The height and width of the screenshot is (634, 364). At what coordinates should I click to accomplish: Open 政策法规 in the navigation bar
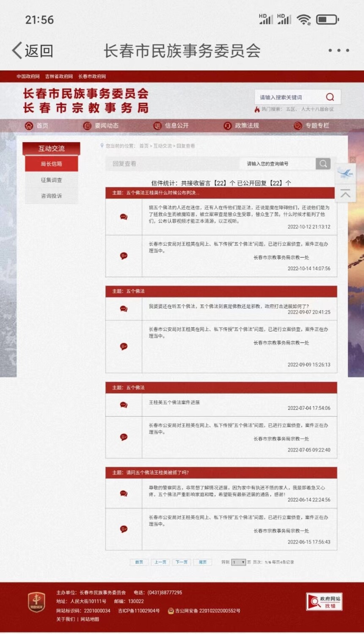point(247,126)
